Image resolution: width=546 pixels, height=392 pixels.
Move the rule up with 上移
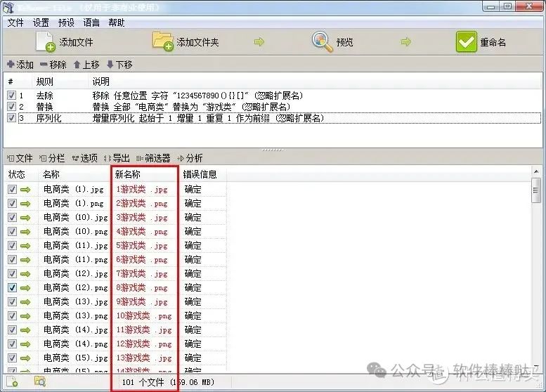[x=86, y=65]
